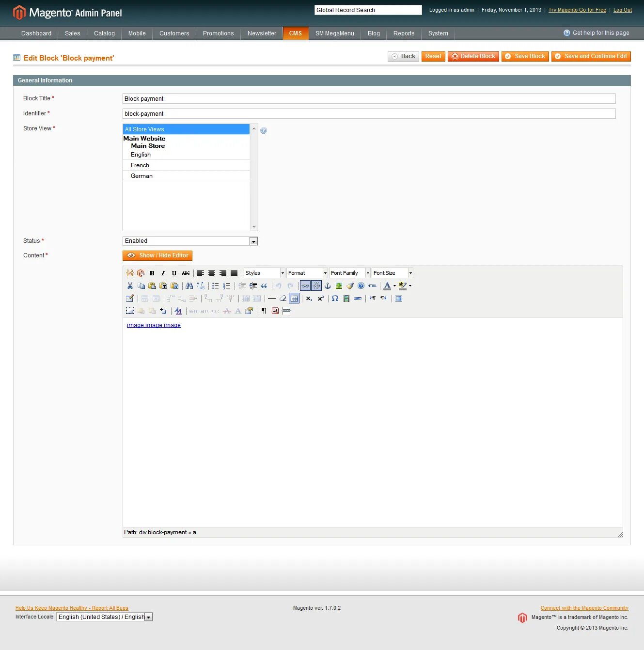Apply blockquote formatting
Viewport: 644px width, 650px height.
[x=264, y=286]
